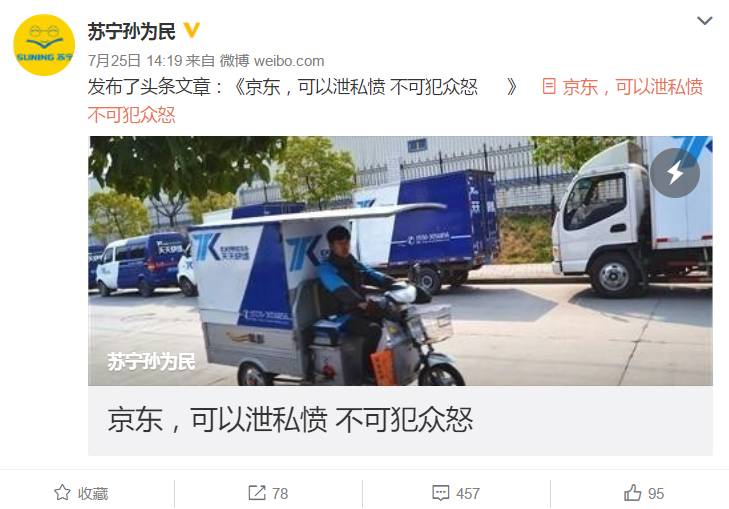The width and height of the screenshot is (729, 509).
Task: Click the red article document icon
Action: click(x=549, y=86)
